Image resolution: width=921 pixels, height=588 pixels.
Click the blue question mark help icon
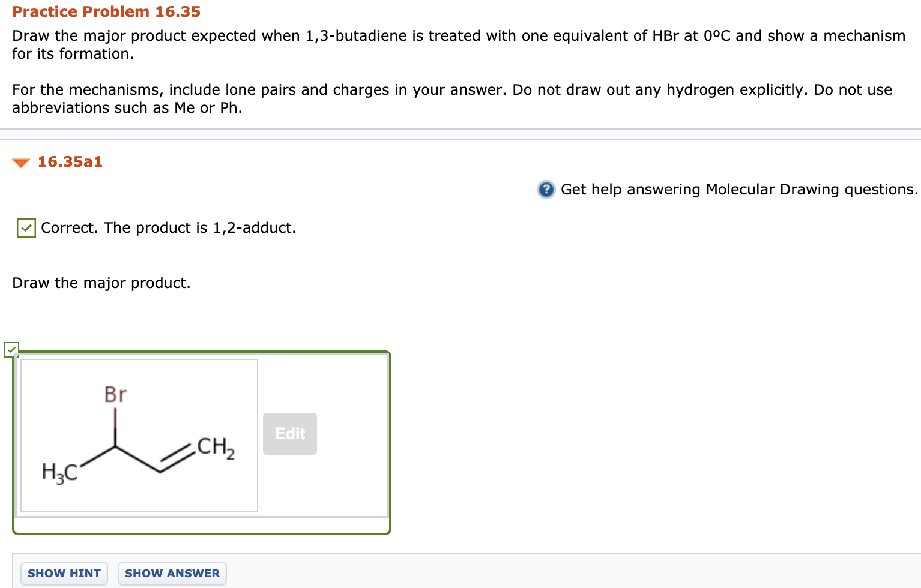545,189
